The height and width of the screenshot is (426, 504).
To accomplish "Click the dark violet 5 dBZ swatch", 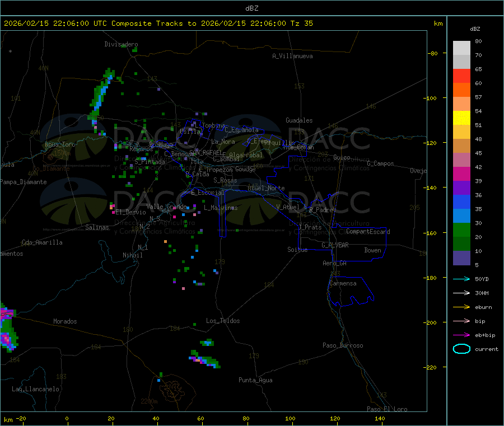I will click(x=461, y=258).
